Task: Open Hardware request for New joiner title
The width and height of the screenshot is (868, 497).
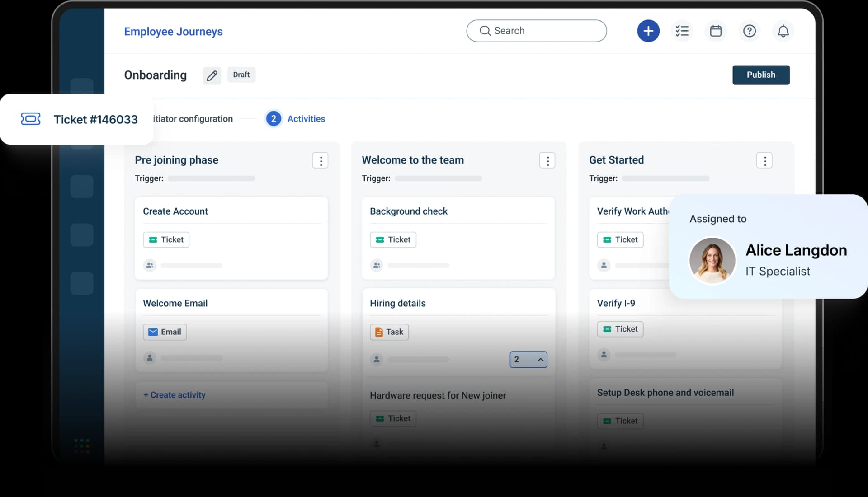Action: click(438, 395)
